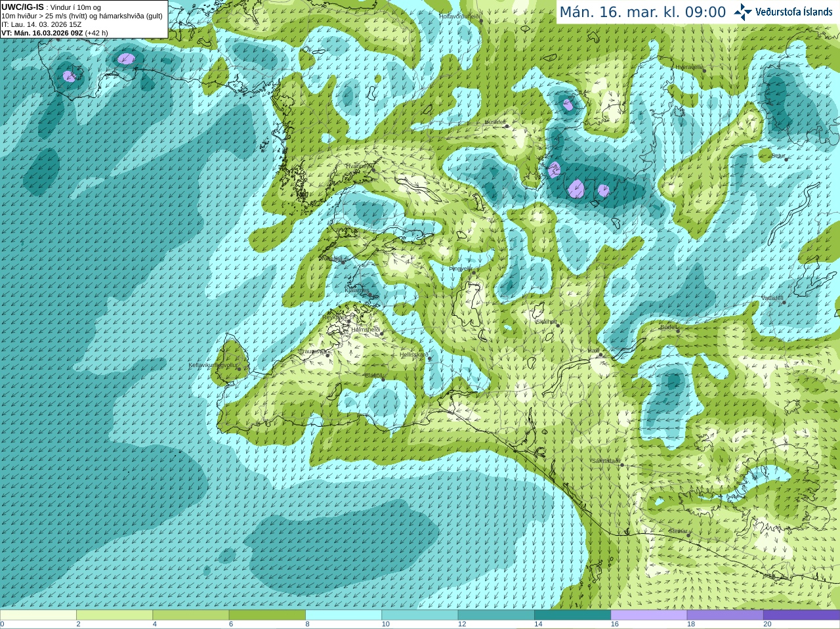
Task: Click the Hveravellir station dot
Action: [703, 70]
